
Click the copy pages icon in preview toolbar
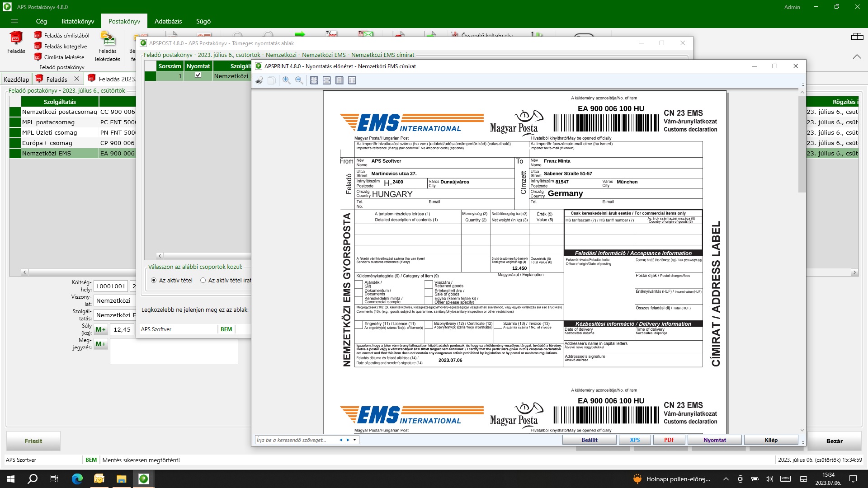(271, 80)
